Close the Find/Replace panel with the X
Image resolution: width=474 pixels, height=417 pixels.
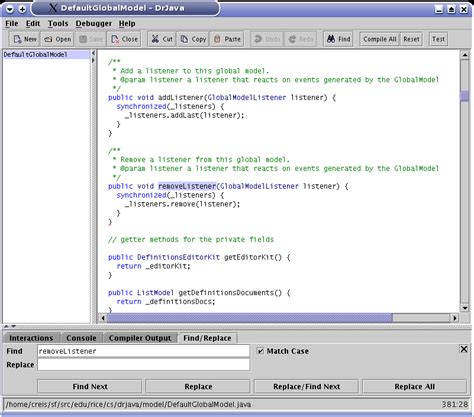(x=464, y=349)
